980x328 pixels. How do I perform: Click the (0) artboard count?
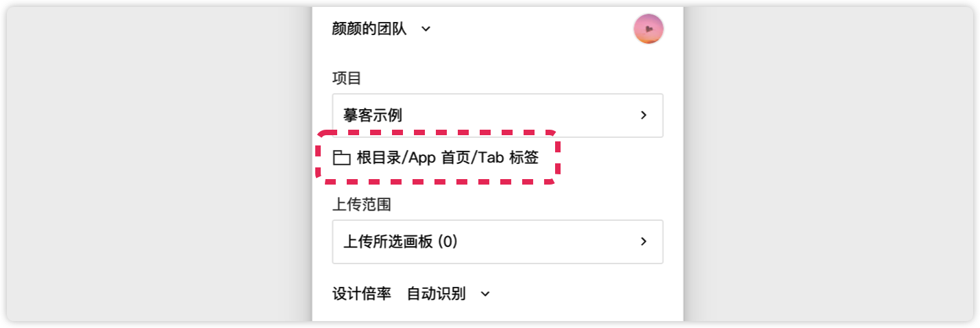tap(447, 242)
